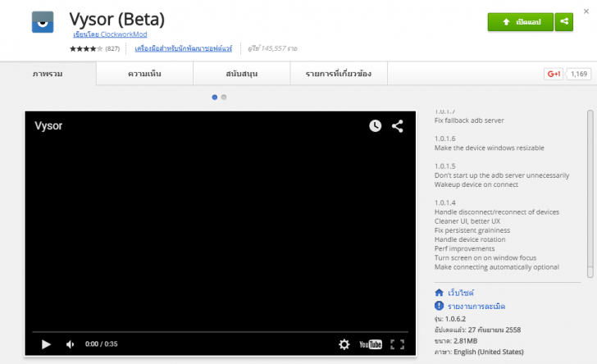Close the app details dialog

coord(586,11)
